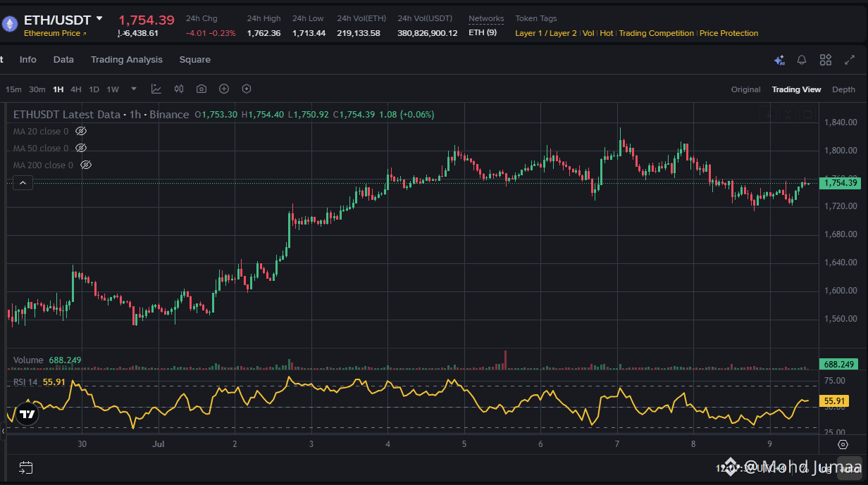The image size is (868, 485).
Task: Click the TradingView logo badge
Action: (27, 415)
